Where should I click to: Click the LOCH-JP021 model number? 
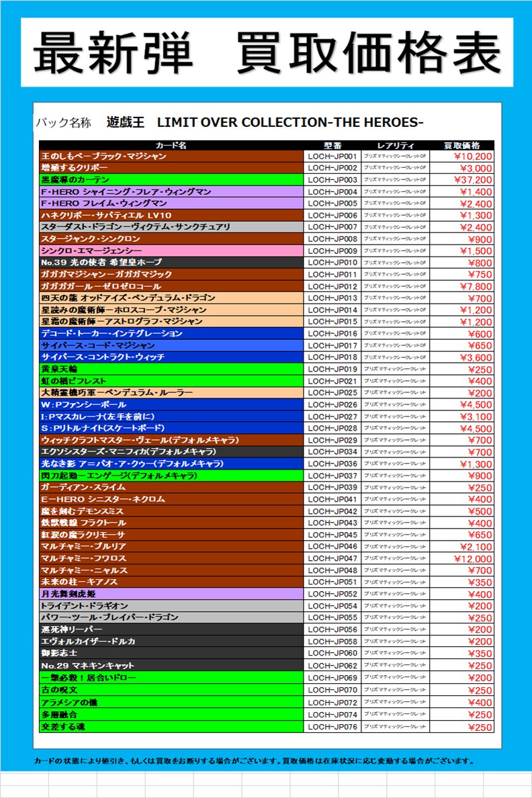click(x=332, y=381)
